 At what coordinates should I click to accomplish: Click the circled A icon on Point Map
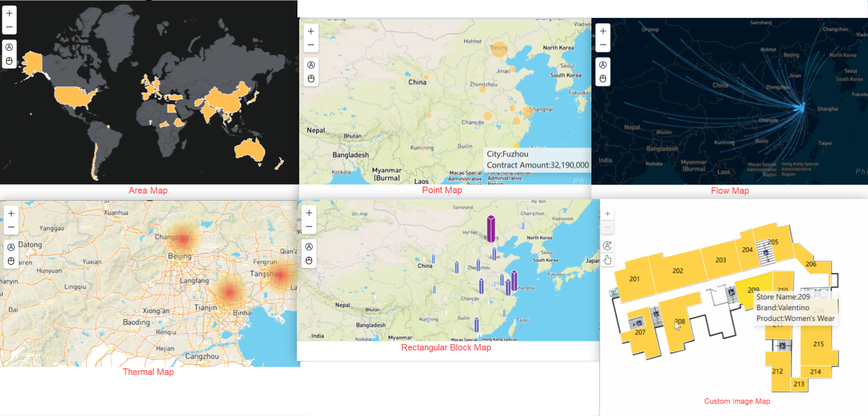pyautogui.click(x=311, y=66)
